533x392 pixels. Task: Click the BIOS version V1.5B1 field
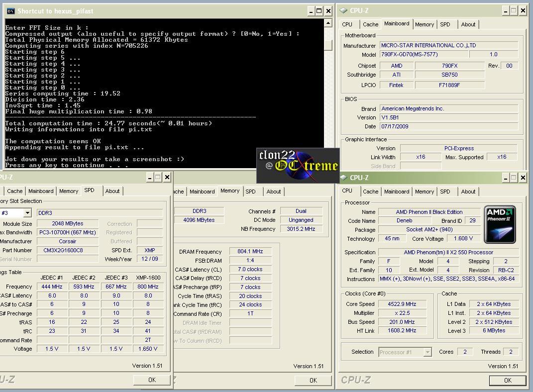click(x=449, y=117)
